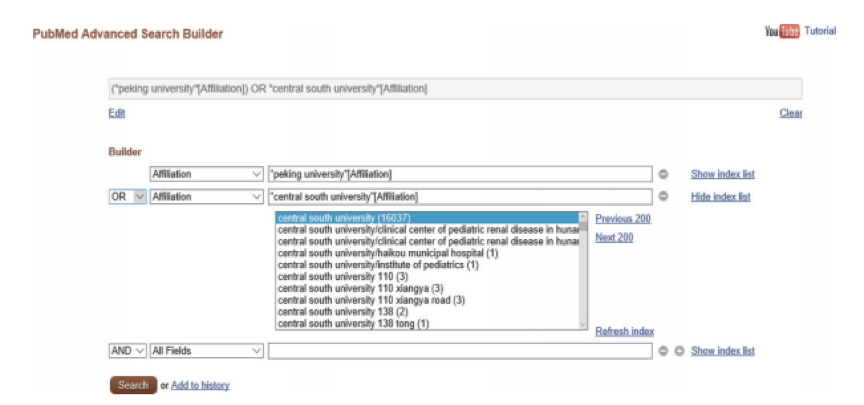Click the "peking university" term input

pyautogui.click(x=460, y=174)
